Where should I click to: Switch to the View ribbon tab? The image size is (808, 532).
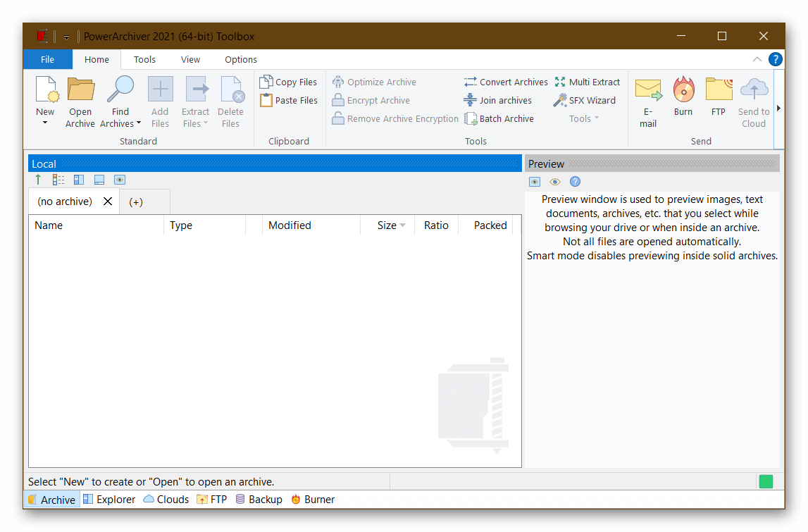point(190,59)
